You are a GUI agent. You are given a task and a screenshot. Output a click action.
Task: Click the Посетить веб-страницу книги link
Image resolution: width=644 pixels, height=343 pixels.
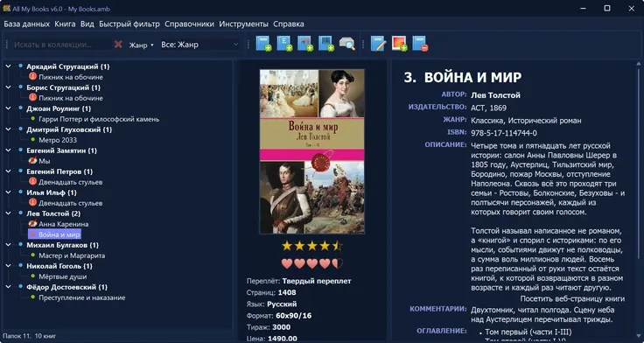pyautogui.click(x=572, y=298)
